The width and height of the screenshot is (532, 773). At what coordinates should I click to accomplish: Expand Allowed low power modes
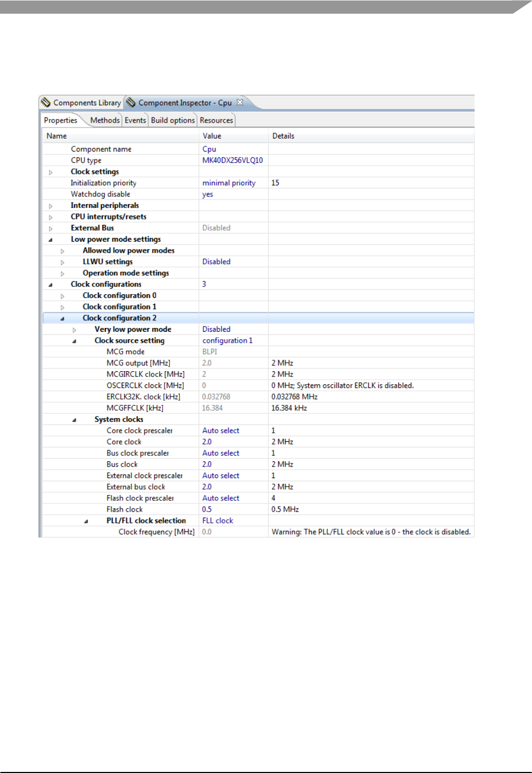click(x=62, y=251)
